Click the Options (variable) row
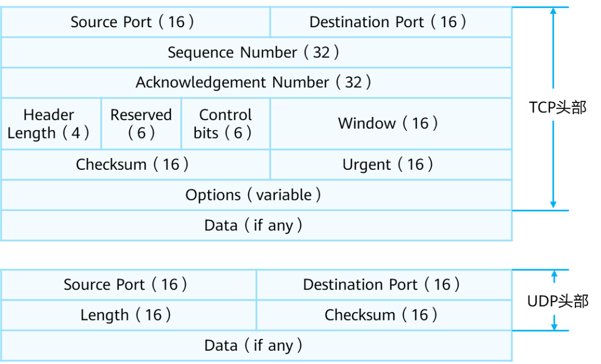The height and width of the screenshot is (364, 601). 257,195
